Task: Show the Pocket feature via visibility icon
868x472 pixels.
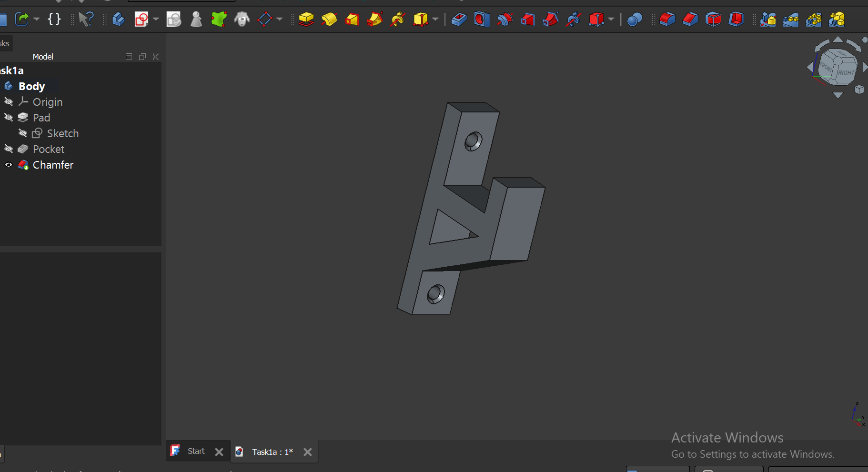Action: (x=9, y=149)
